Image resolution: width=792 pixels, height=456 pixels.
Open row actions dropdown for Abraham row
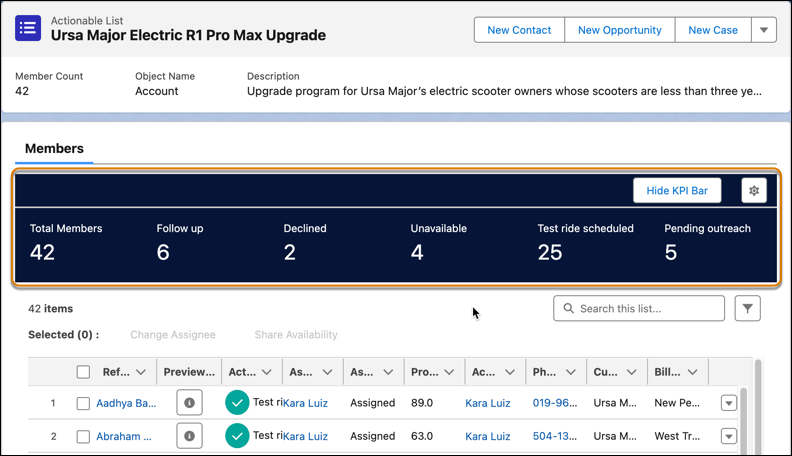pyautogui.click(x=729, y=436)
